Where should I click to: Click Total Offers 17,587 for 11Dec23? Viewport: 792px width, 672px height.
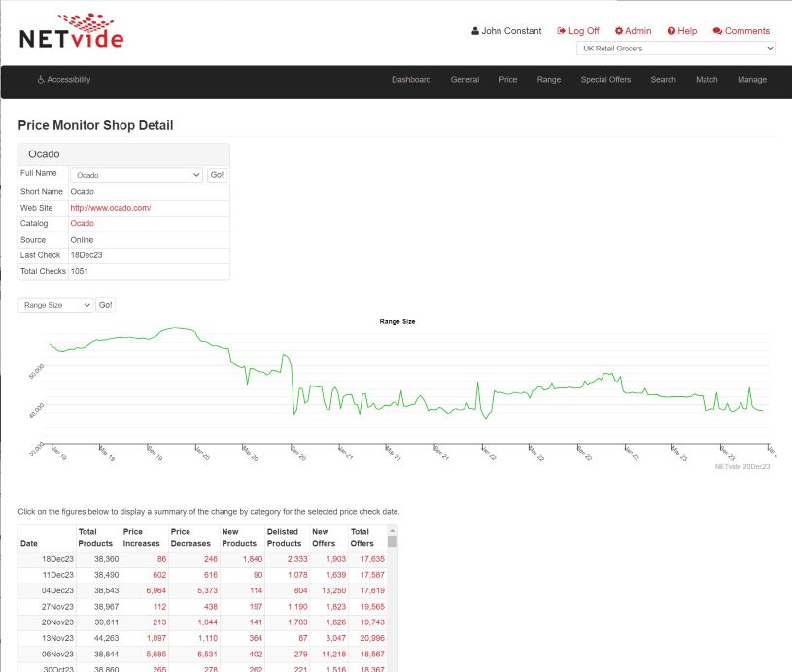(x=372, y=575)
